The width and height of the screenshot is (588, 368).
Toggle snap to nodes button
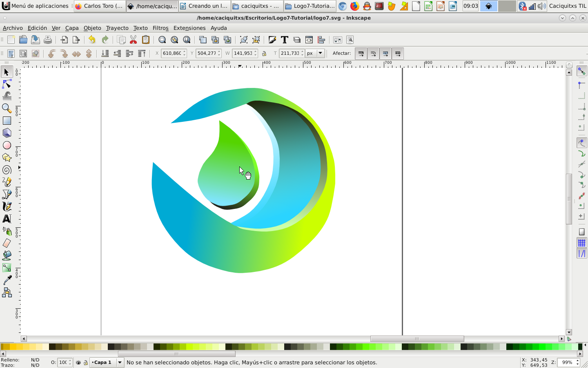pyautogui.click(x=581, y=143)
